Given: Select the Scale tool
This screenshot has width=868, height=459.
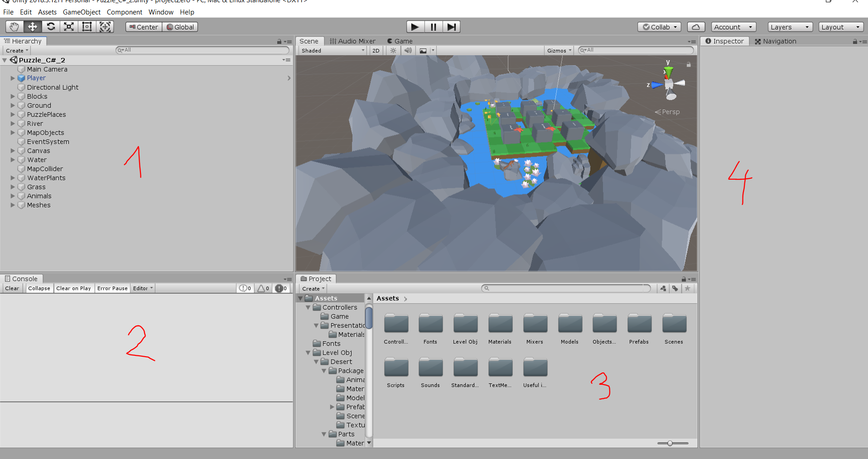Looking at the screenshot, I should [69, 27].
